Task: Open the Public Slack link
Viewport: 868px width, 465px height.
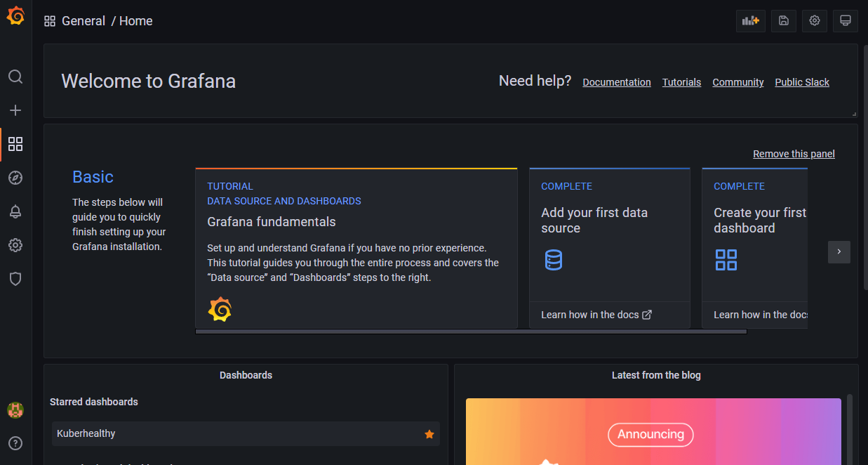Action: click(x=802, y=82)
